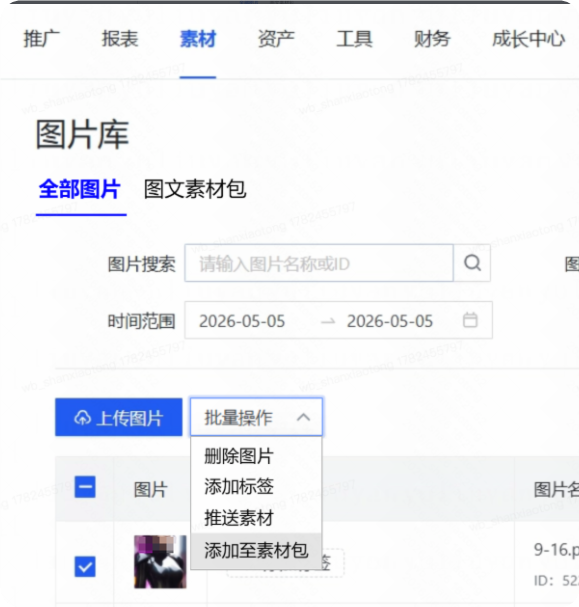
Task: Click the 图片库 page title
Action: (x=82, y=134)
